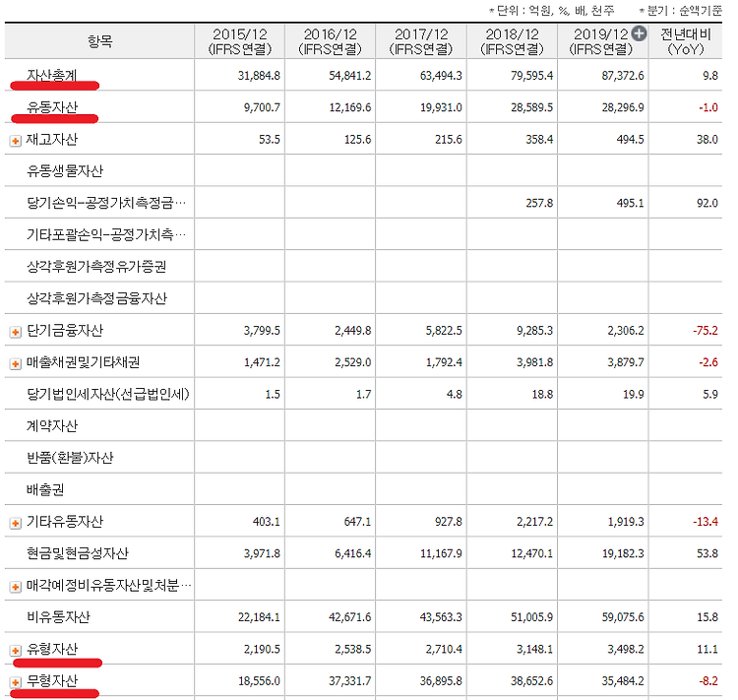Click the 31,884.8 total assets value
Viewport: 738px width, 700px height.
click(259, 76)
